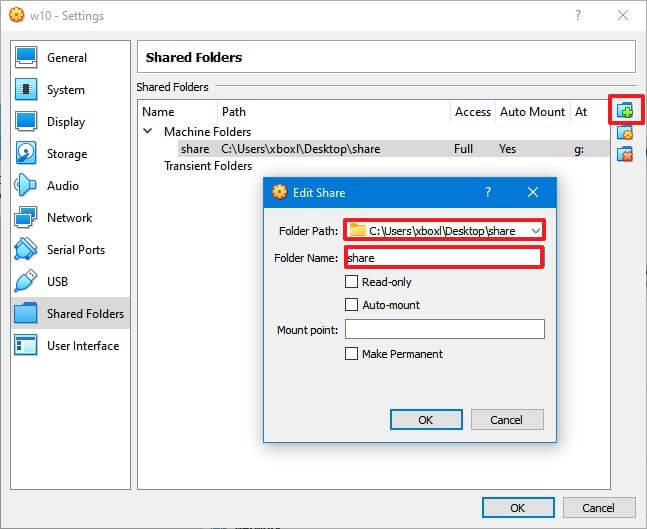Click the General monitor icon
The width and height of the screenshot is (647, 529).
[26, 57]
